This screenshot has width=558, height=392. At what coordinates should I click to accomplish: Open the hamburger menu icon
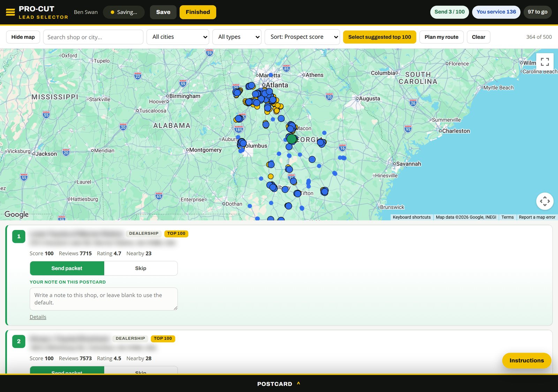point(10,12)
